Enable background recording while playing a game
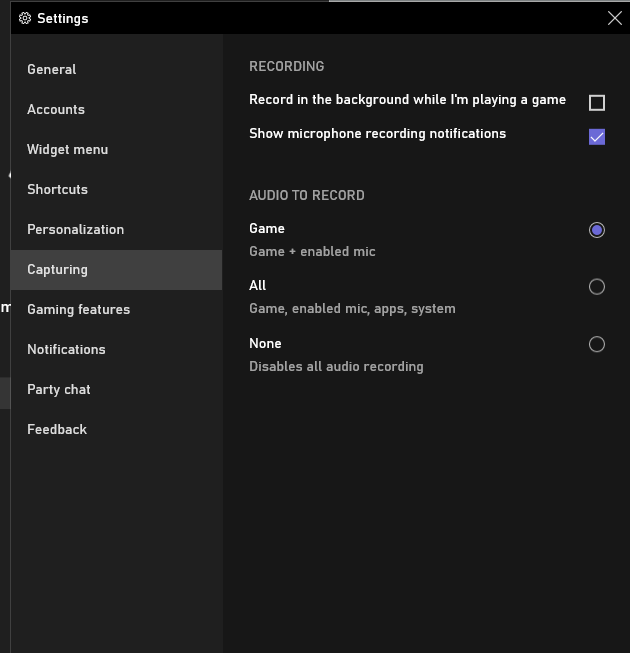This screenshot has width=630, height=653. click(x=597, y=102)
